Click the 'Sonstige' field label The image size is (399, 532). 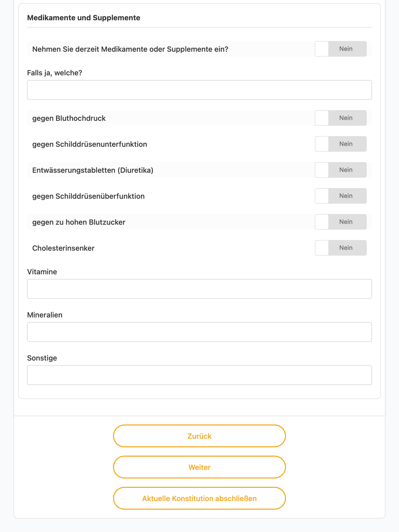click(42, 358)
